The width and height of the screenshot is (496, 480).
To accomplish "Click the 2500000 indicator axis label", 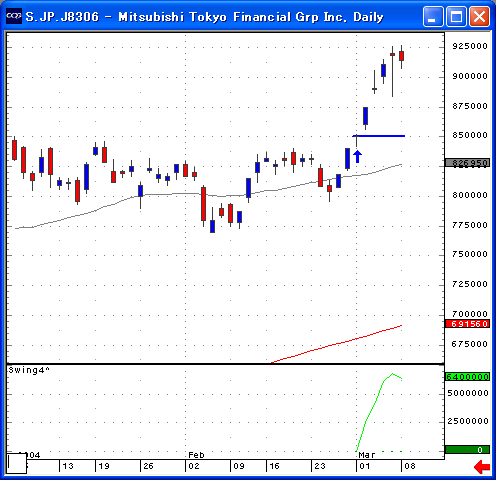I will (468, 421).
